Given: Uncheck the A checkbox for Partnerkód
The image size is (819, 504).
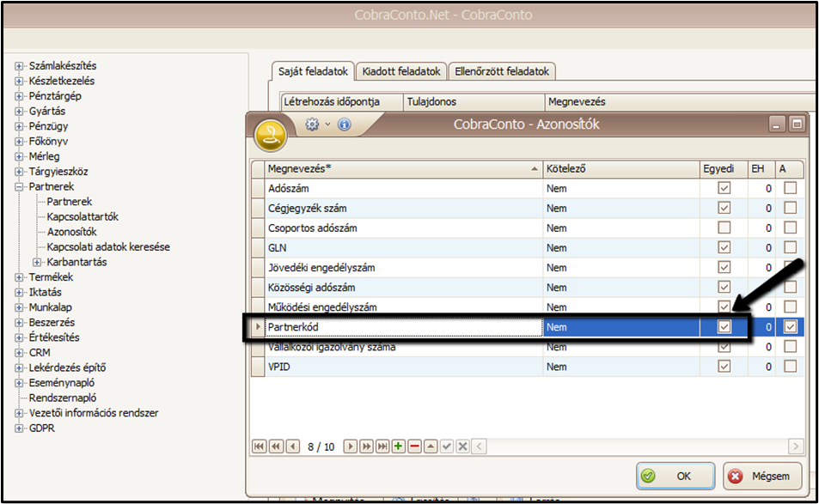Looking at the screenshot, I should click(x=791, y=326).
